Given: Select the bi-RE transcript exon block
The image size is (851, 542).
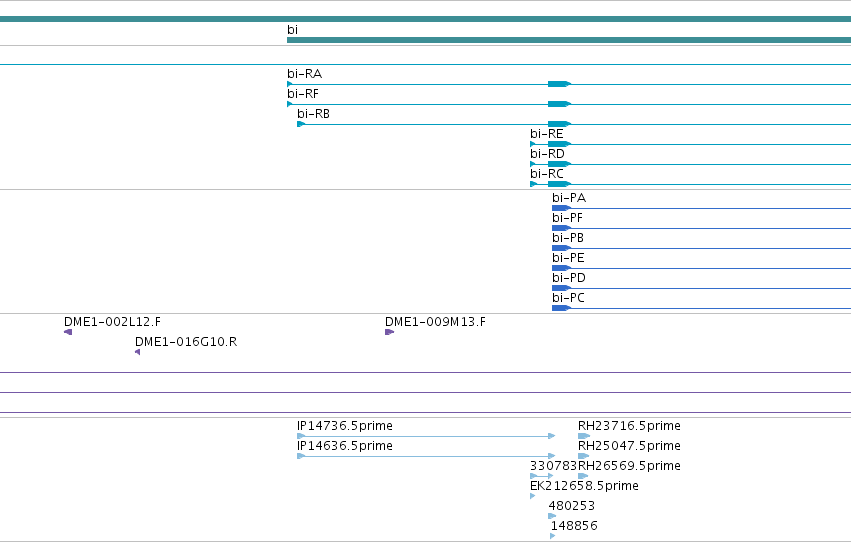Looking at the screenshot, I should pos(559,144).
